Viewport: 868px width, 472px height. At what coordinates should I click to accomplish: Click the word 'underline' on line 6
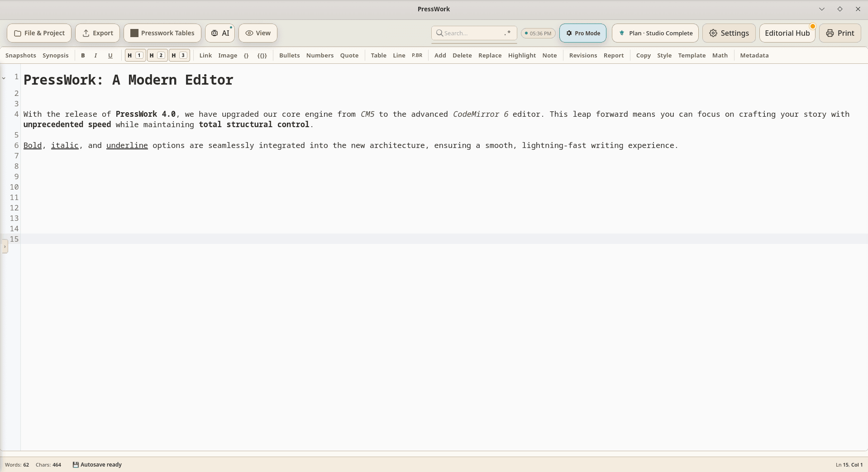(127, 145)
